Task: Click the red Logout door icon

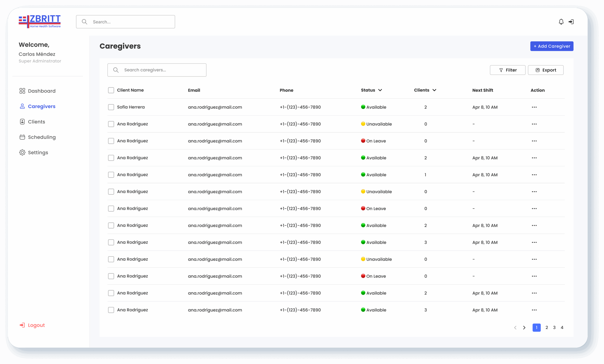Action: pyautogui.click(x=22, y=325)
